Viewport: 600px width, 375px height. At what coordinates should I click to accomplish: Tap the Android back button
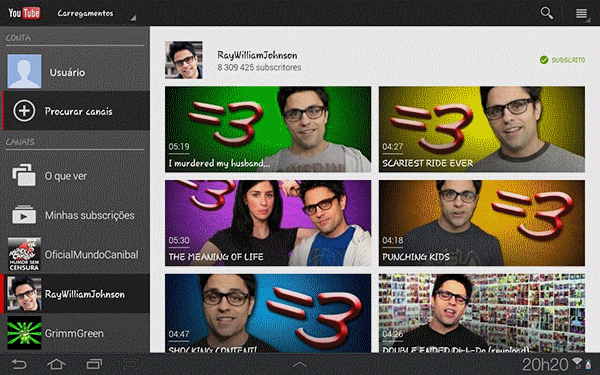(x=19, y=364)
